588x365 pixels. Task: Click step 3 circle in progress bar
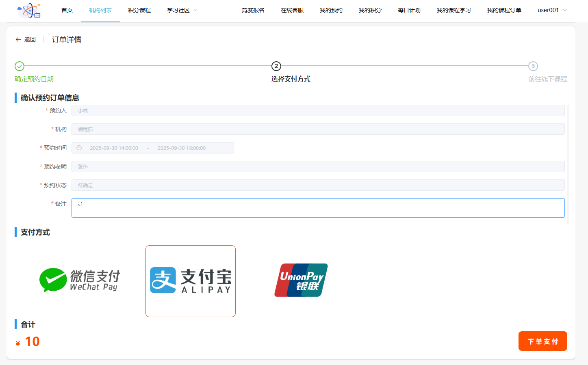tap(533, 66)
